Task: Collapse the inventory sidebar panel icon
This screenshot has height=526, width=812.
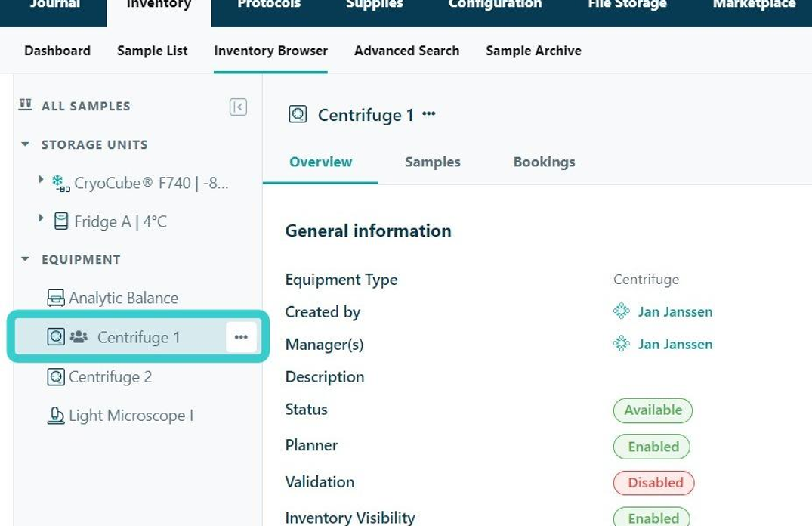Action: click(x=238, y=107)
